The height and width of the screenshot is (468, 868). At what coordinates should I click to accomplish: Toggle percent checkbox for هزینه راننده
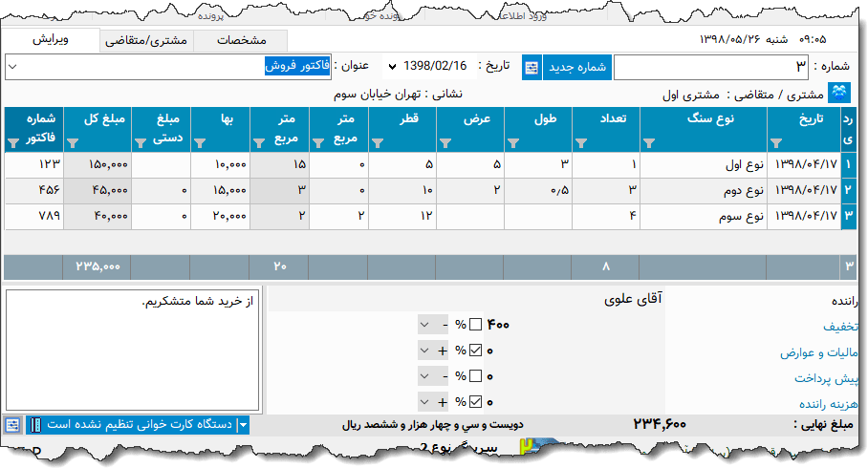475,402
